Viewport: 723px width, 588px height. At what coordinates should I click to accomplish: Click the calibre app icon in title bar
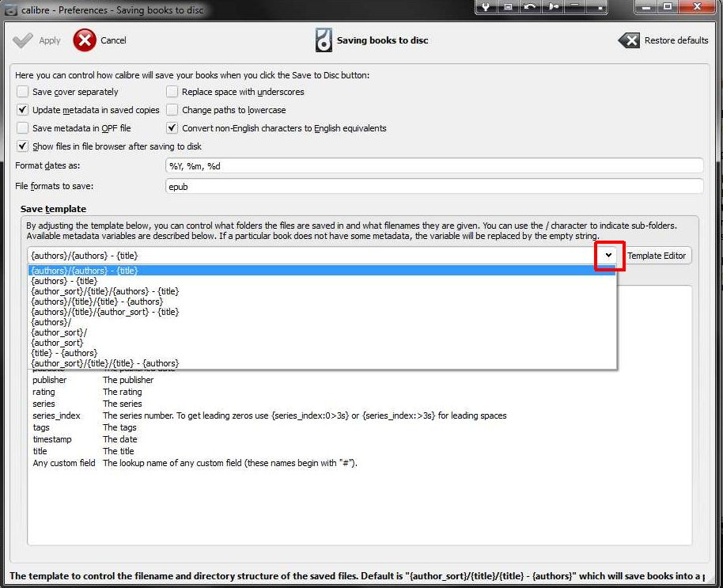click(11, 9)
